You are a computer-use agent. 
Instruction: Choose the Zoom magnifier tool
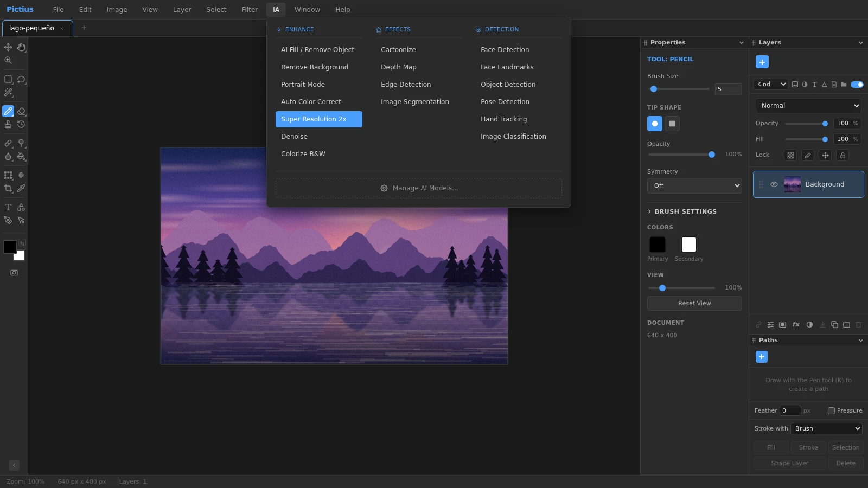(x=8, y=60)
